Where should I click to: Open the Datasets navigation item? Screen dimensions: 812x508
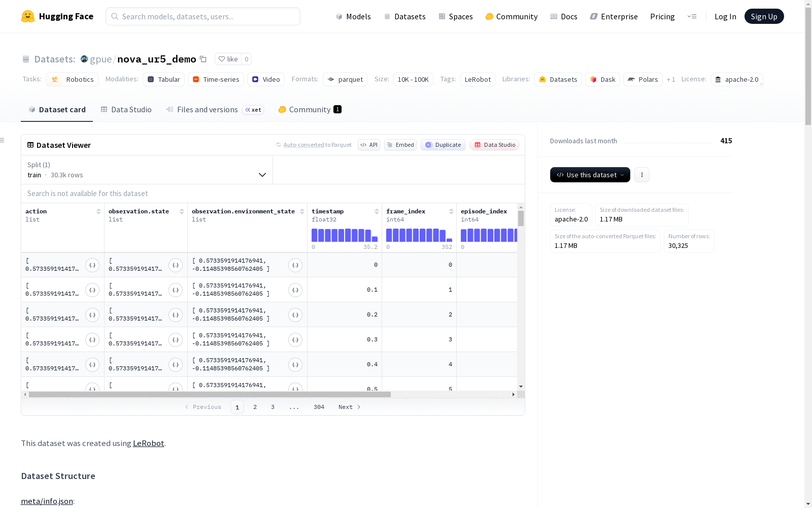tap(404, 16)
